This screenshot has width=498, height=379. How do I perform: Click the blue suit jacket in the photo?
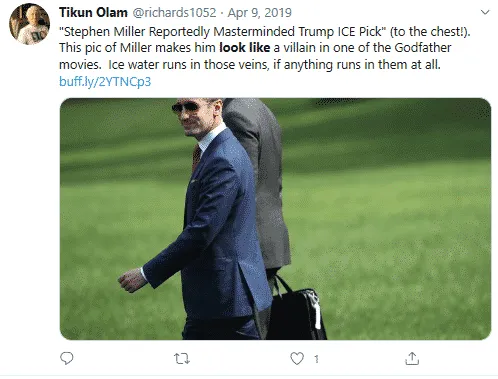point(210,230)
